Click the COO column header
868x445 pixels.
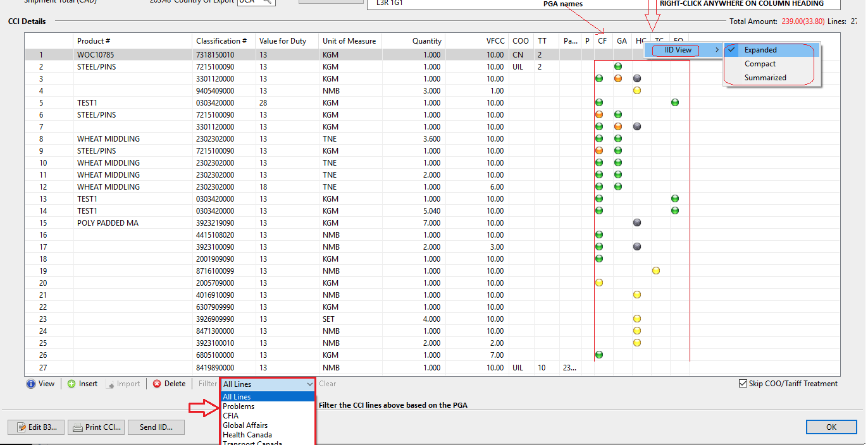click(521, 41)
